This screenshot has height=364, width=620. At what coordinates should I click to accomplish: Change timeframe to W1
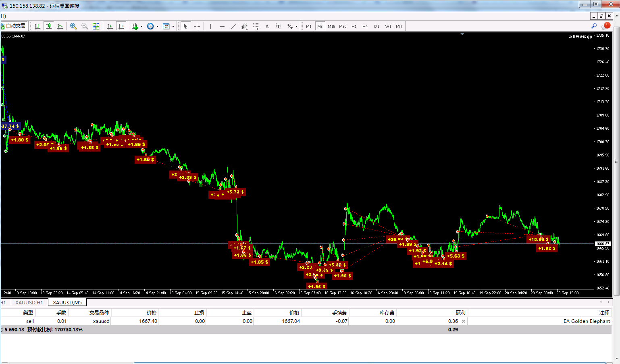pyautogui.click(x=388, y=26)
